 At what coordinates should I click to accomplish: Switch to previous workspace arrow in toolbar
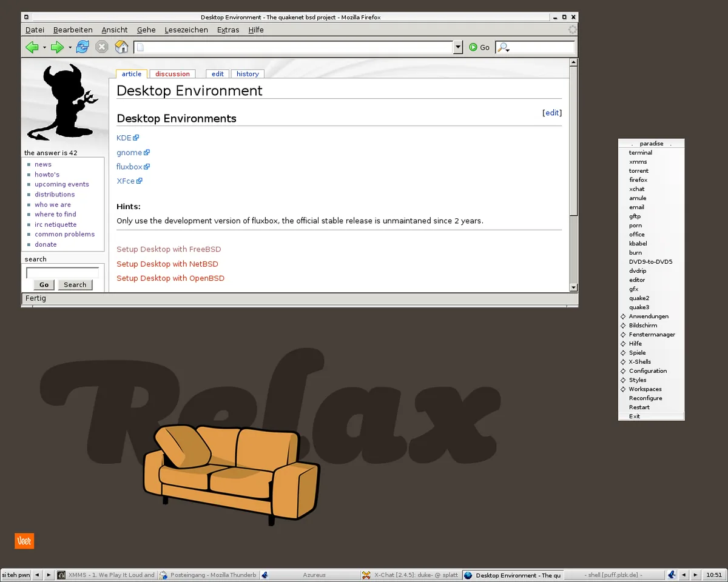coord(37,575)
